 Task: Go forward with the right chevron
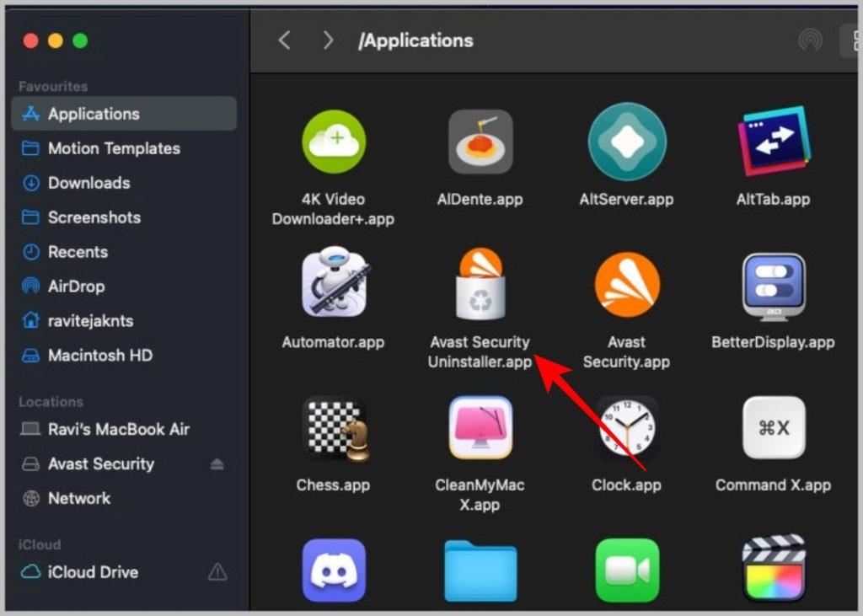tap(328, 40)
